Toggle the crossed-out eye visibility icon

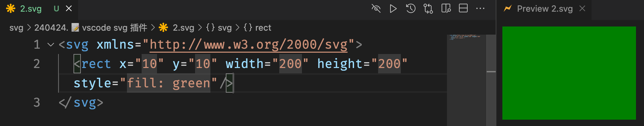[x=376, y=9]
